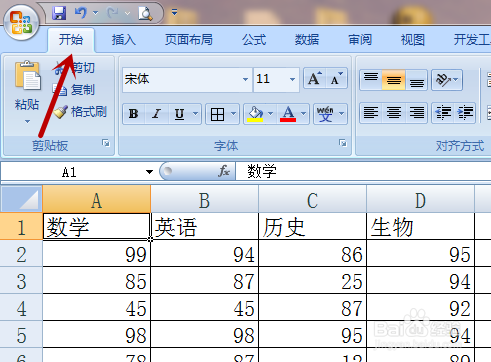This screenshot has width=491, height=362.
Task: Click the Redo icon
Action: point(113,13)
